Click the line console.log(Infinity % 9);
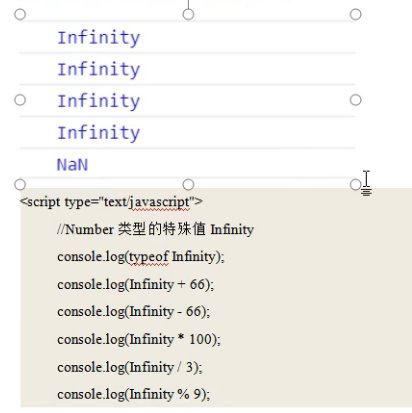The image size is (412, 413). (134, 395)
